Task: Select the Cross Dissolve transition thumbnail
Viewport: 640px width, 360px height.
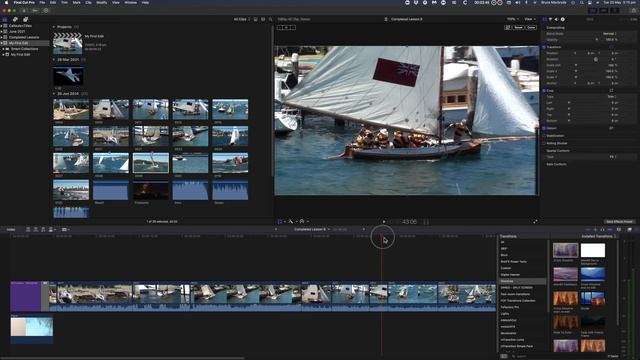Action: pos(565,250)
